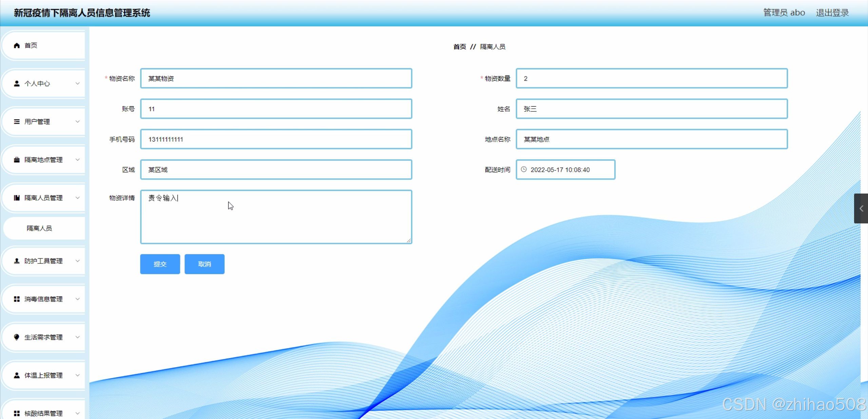
Task: Focus the 物资名称 input field
Action: point(276,78)
